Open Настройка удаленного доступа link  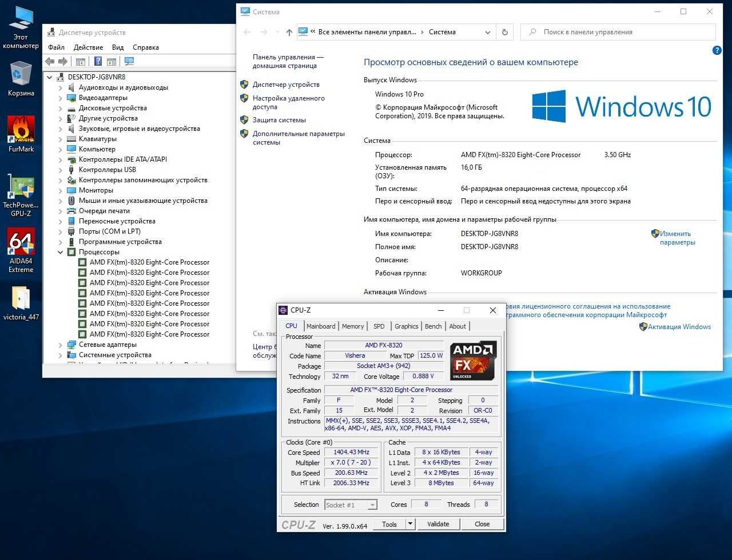coord(289,102)
